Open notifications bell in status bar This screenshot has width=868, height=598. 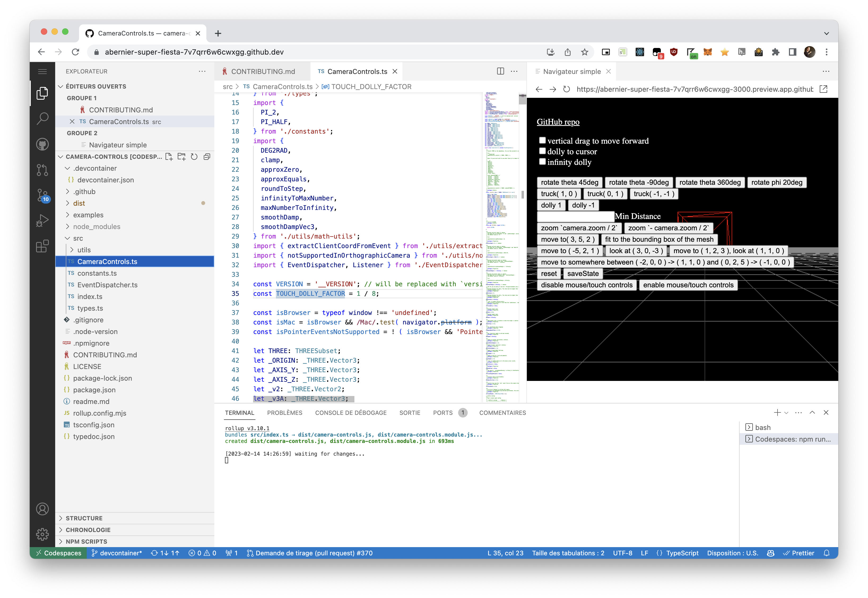click(826, 553)
